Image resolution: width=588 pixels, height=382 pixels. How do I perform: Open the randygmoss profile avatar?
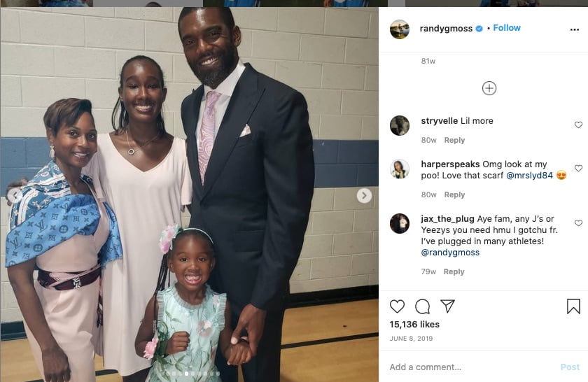point(400,29)
